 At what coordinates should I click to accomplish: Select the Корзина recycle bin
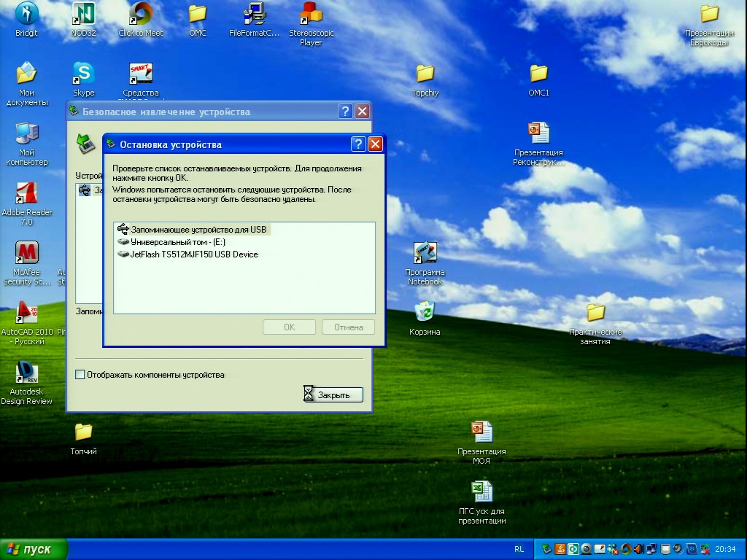click(425, 318)
